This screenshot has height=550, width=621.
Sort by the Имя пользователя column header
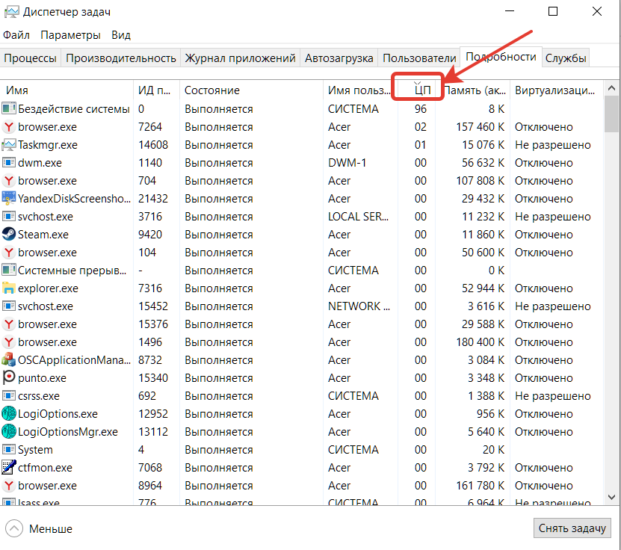click(x=360, y=90)
